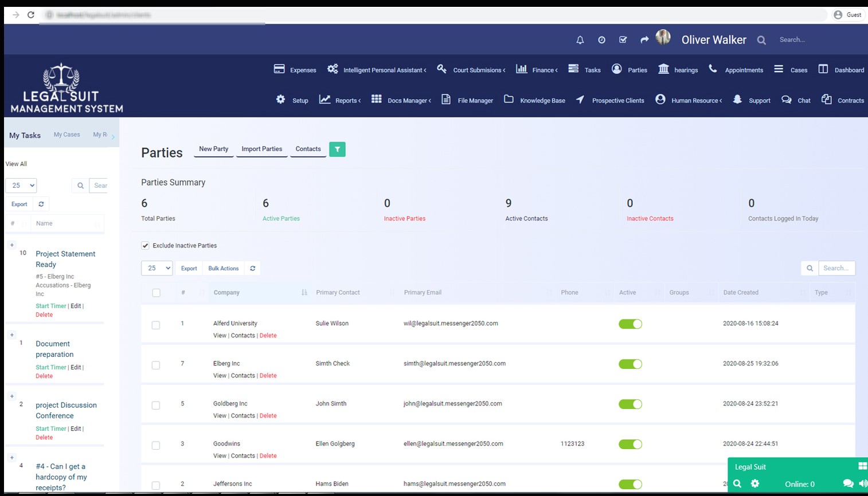
Task: Open Import Parties tab
Action: point(261,149)
